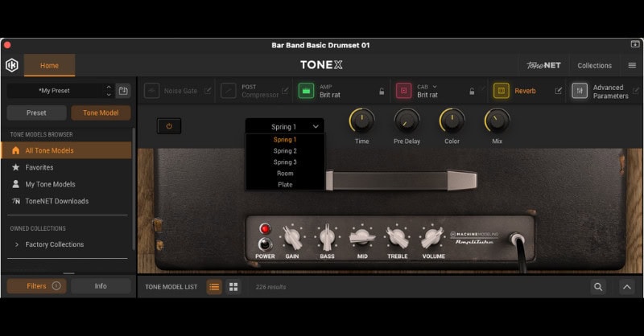Select All Tone Models in browser
644x336 pixels.
[x=67, y=150]
